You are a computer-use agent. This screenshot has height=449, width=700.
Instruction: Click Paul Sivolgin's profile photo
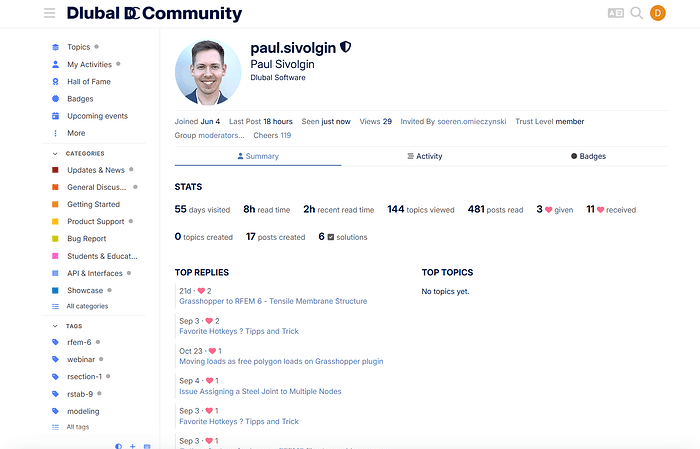click(x=207, y=72)
